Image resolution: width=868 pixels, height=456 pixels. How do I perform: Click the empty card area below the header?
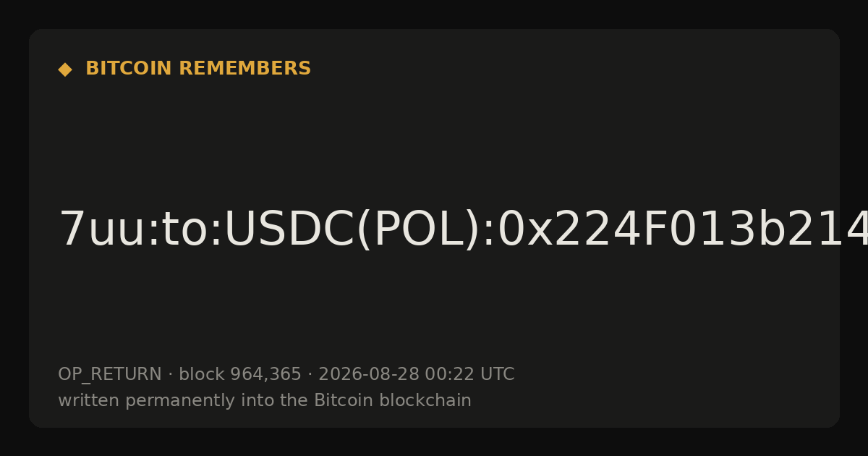click(x=434, y=138)
